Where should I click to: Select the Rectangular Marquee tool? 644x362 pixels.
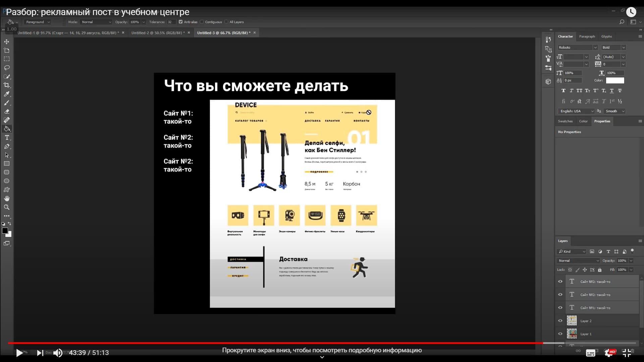coord(6,59)
